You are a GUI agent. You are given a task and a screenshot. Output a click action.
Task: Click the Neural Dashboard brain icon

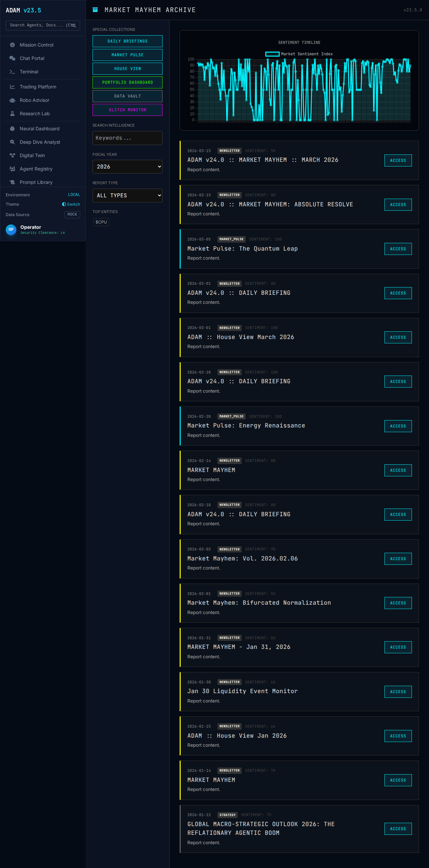pyautogui.click(x=12, y=129)
